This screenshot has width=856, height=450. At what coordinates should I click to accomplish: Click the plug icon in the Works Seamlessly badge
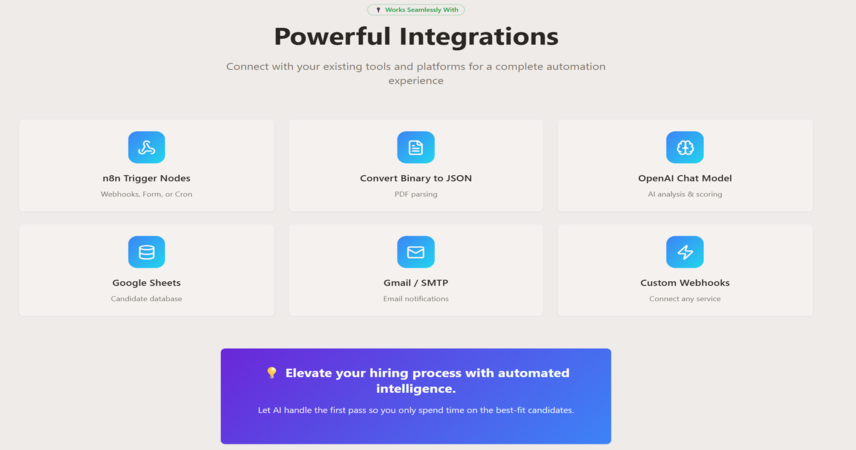[x=378, y=10]
